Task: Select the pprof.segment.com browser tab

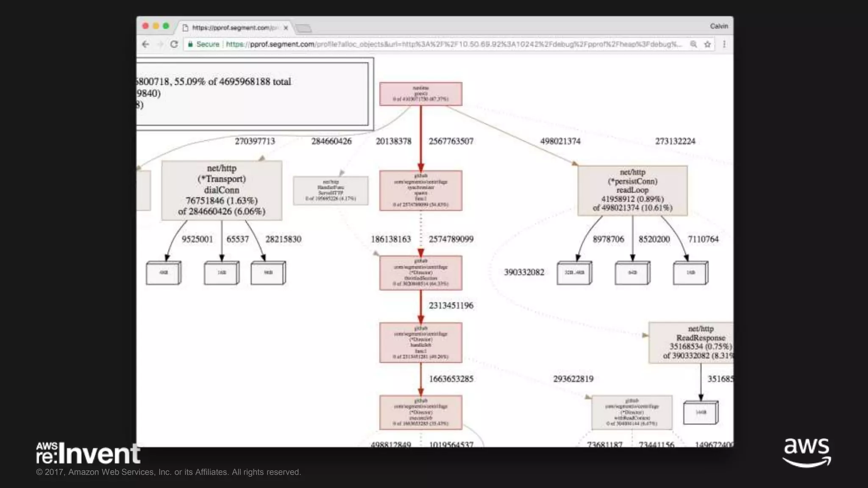Action: (x=233, y=28)
